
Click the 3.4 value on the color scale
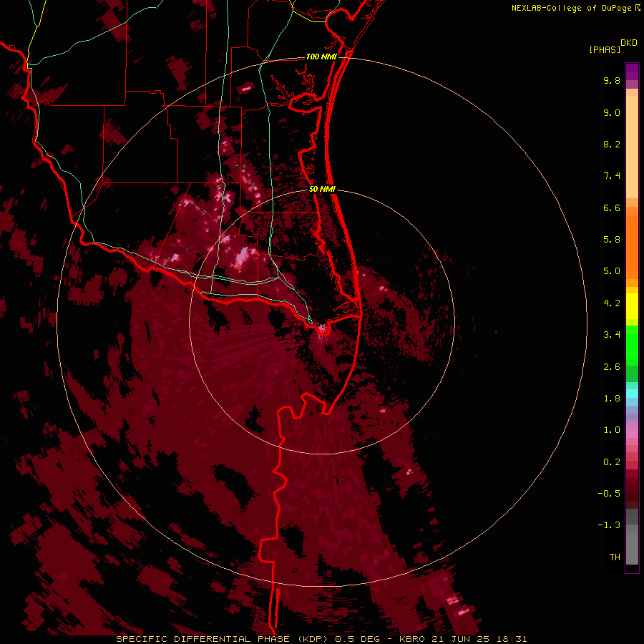pyautogui.click(x=612, y=335)
